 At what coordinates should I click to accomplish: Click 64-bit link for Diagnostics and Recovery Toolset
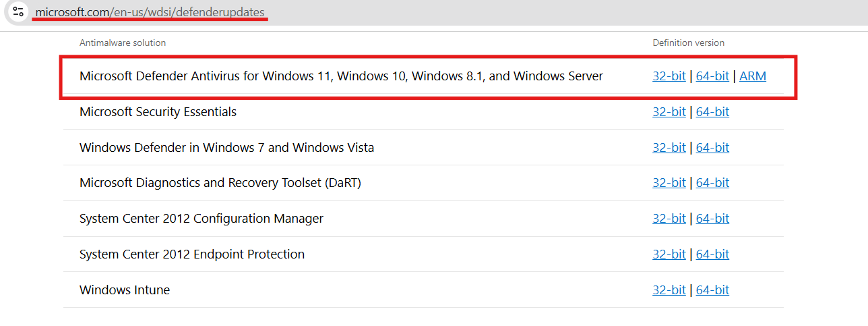coord(712,183)
